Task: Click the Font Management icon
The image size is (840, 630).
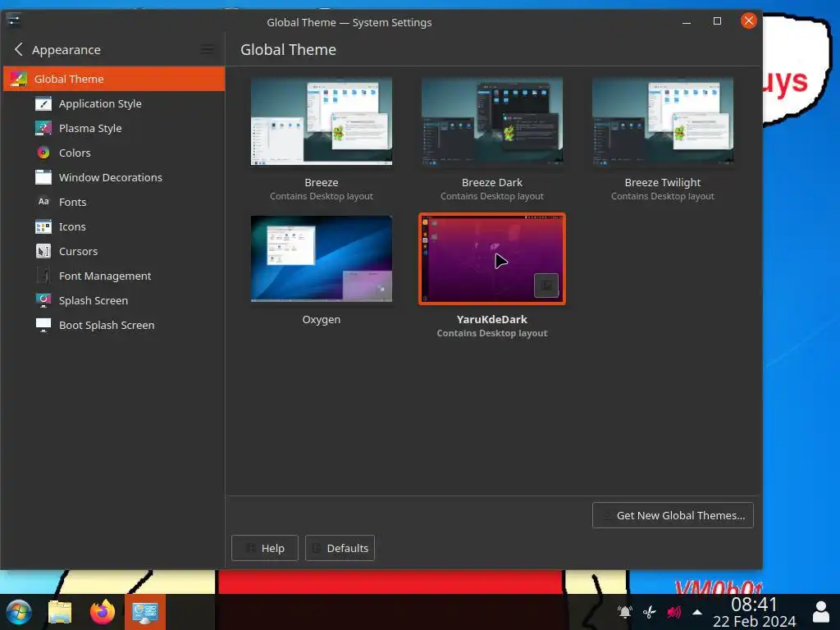Action: click(x=43, y=276)
